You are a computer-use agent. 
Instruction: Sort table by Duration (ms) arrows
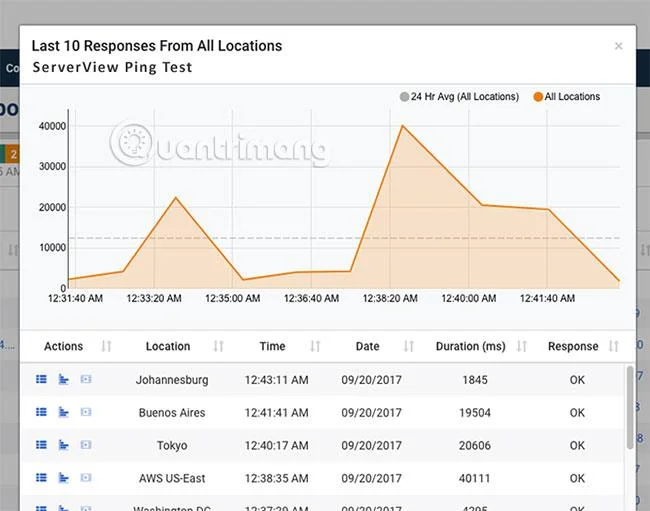tap(522, 346)
